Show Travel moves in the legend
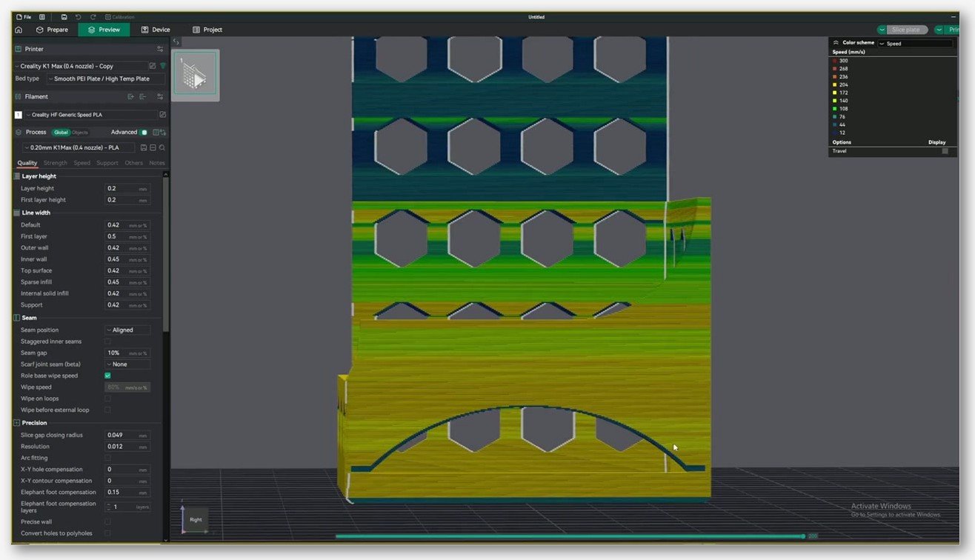Viewport: 975px width, 560px height. point(945,151)
